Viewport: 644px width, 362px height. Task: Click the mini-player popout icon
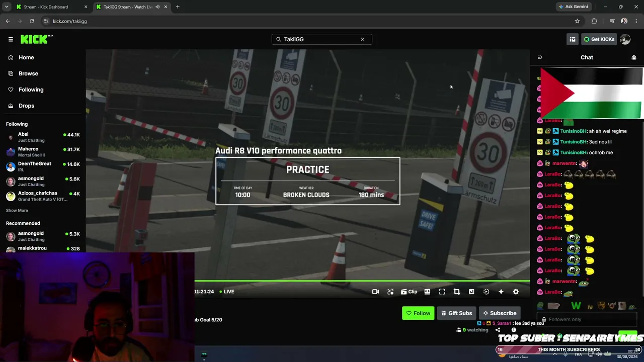[x=390, y=292]
